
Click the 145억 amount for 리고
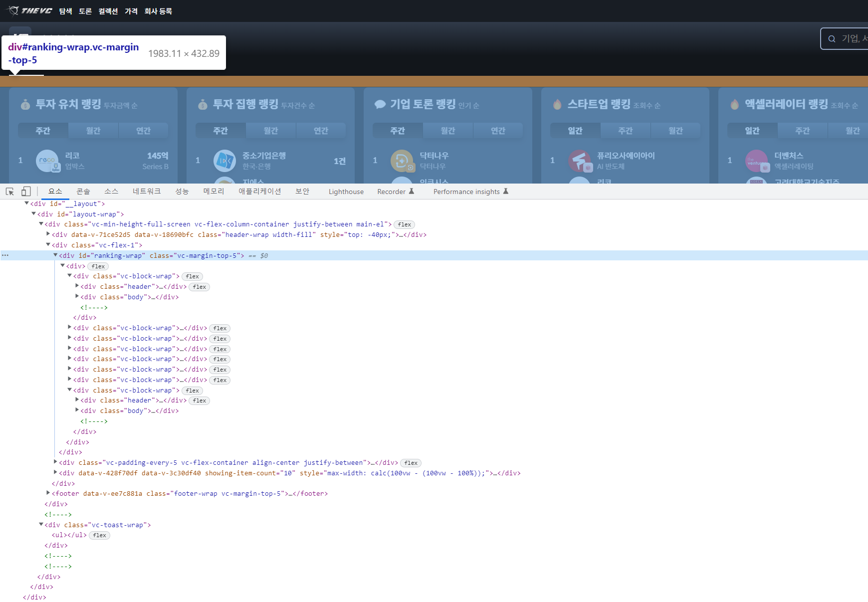[x=158, y=156]
